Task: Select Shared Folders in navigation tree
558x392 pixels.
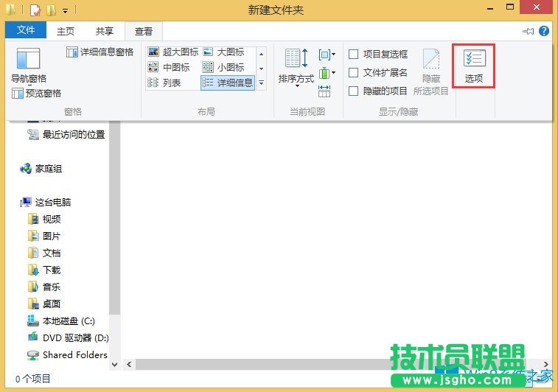Action: tap(67, 354)
